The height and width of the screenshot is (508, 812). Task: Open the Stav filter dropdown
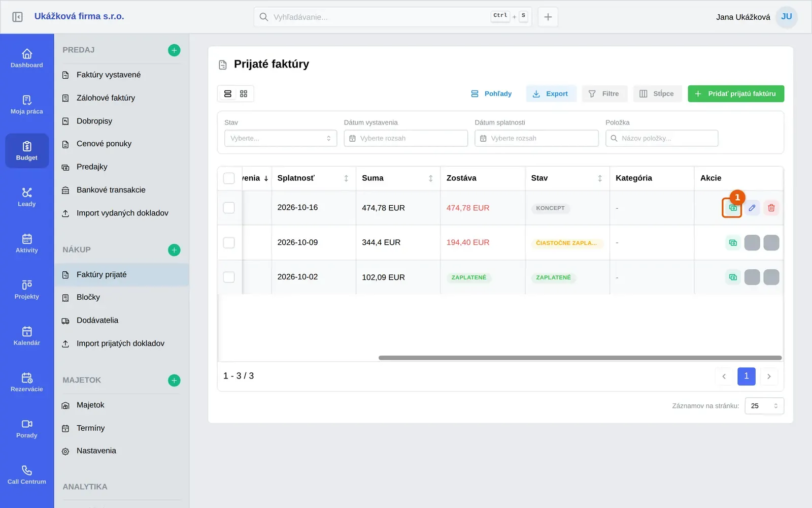coord(281,138)
